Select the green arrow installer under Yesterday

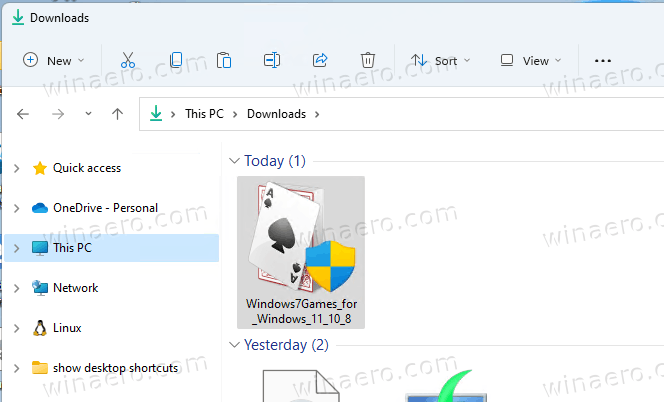pyautogui.click(x=446, y=386)
